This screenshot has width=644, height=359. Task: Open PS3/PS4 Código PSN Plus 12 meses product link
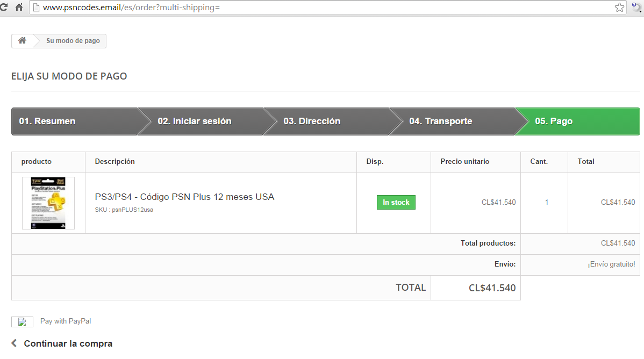tap(184, 197)
